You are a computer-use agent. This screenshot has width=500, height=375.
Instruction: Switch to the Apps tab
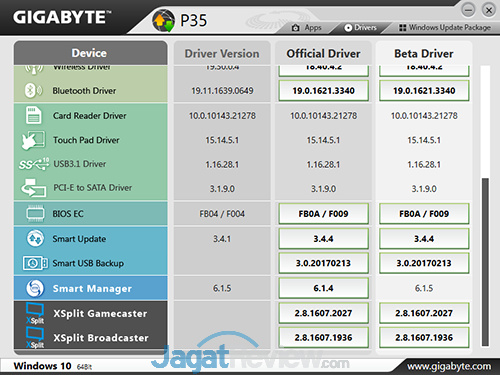pos(307,28)
